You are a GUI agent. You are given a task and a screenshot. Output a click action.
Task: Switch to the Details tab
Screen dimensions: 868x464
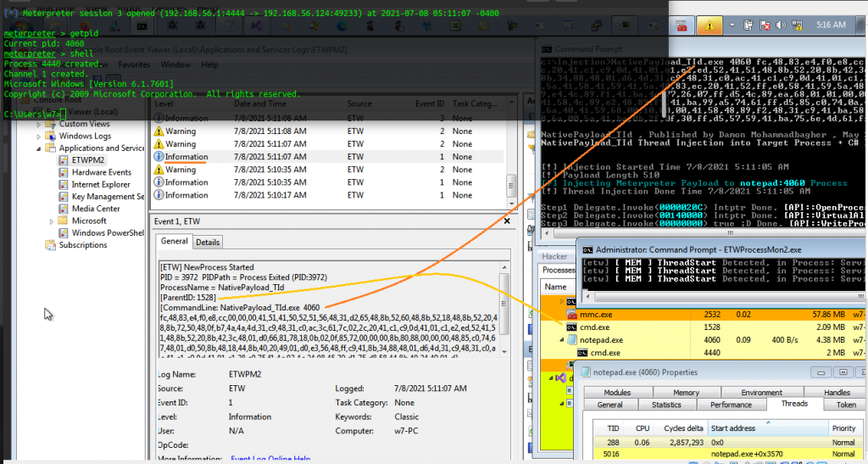208,242
